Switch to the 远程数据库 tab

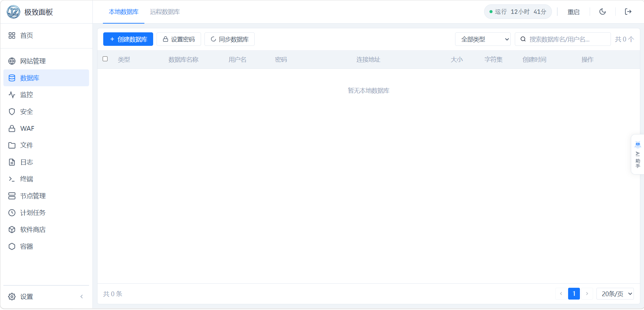165,12
